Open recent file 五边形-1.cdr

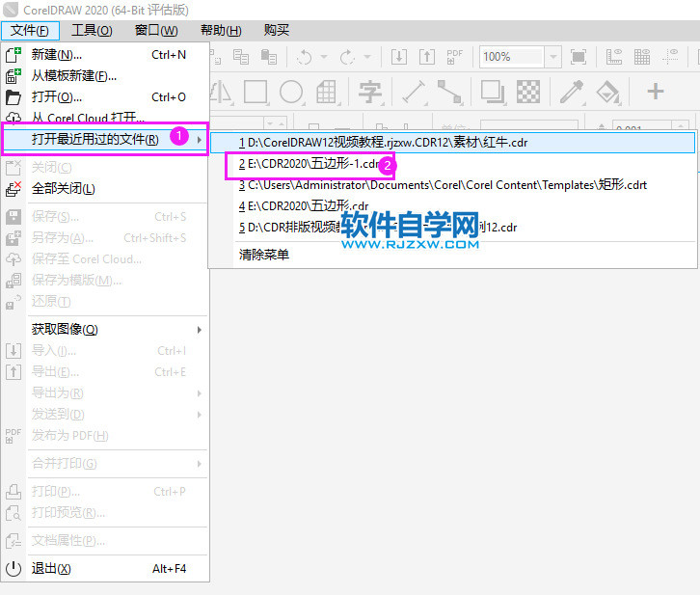click(452, 164)
